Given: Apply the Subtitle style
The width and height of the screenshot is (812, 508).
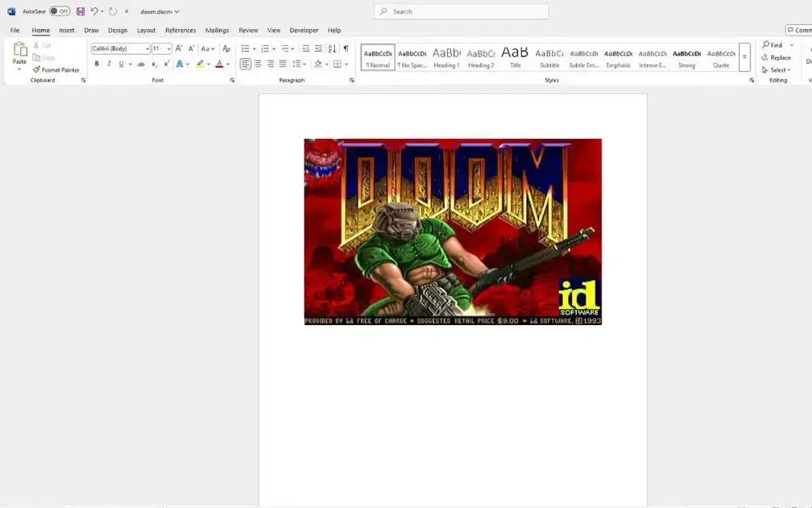Looking at the screenshot, I should (x=549, y=57).
